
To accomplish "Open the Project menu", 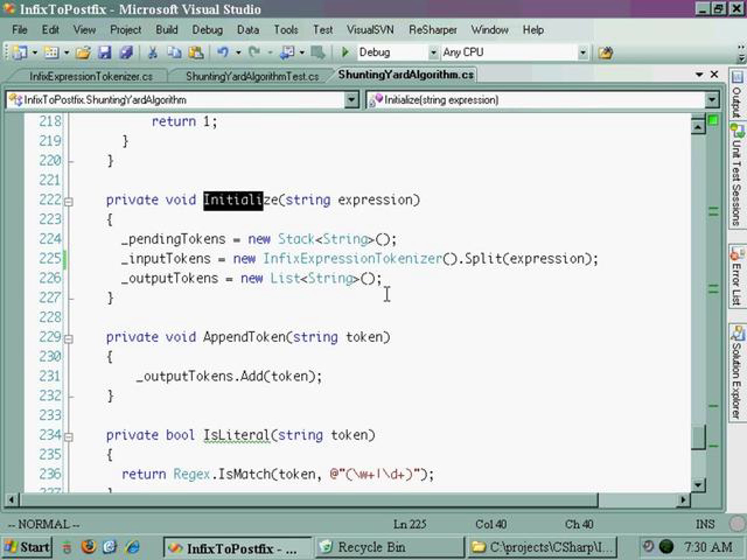I will coord(126,30).
